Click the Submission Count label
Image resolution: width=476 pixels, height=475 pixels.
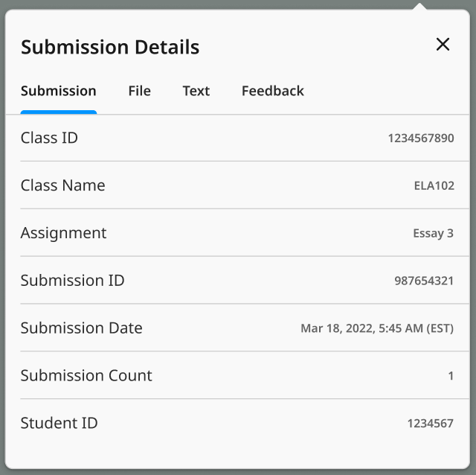[86, 375]
